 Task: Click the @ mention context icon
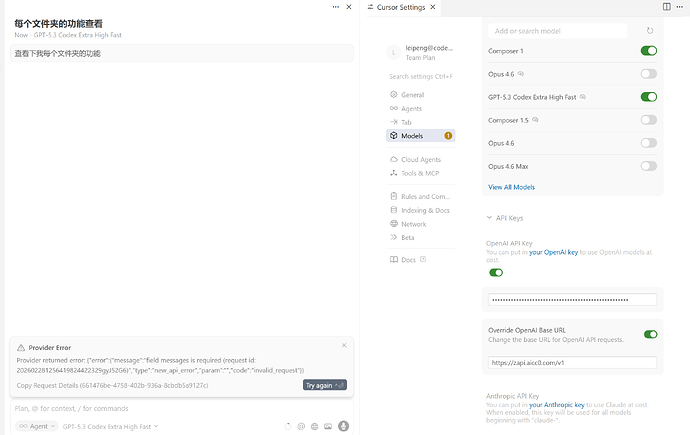coord(301,426)
